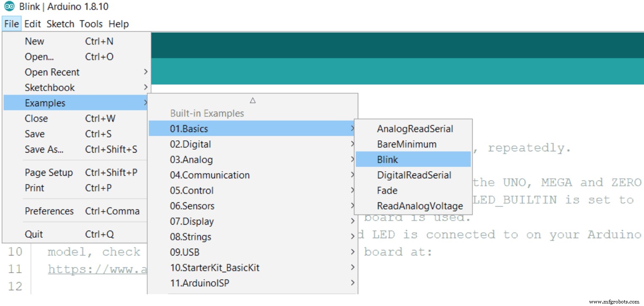The height and width of the screenshot is (306, 644).
Task: Click the Arduino logo in the title bar
Action: point(8,6)
